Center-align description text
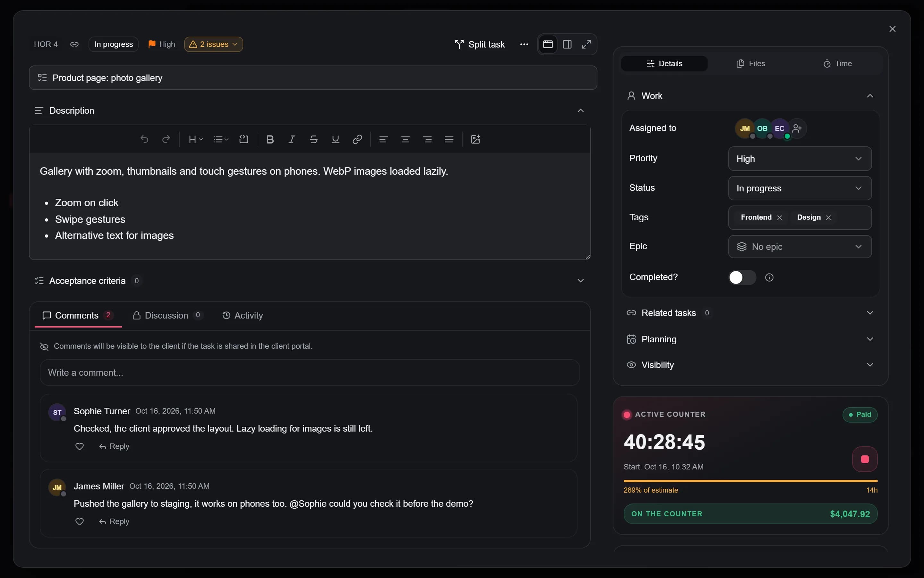The width and height of the screenshot is (924, 578). (x=406, y=139)
